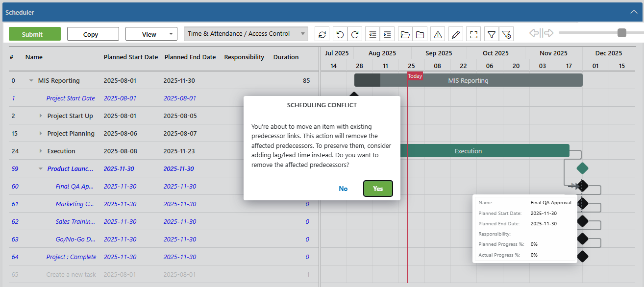The image size is (644, 287).
Task: Click the teal Product Launch diamond milestone
Action: [x=582, y=168]
